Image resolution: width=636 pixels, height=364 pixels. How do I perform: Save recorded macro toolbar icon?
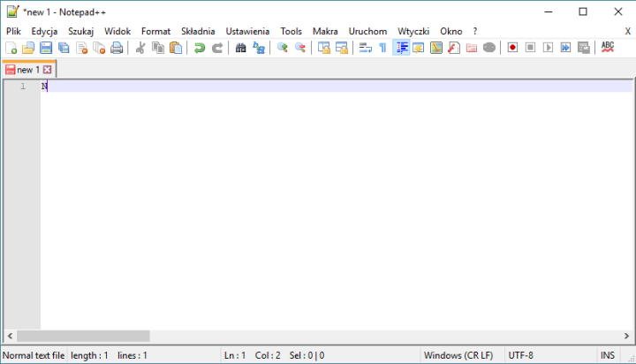tap(583, 48)
